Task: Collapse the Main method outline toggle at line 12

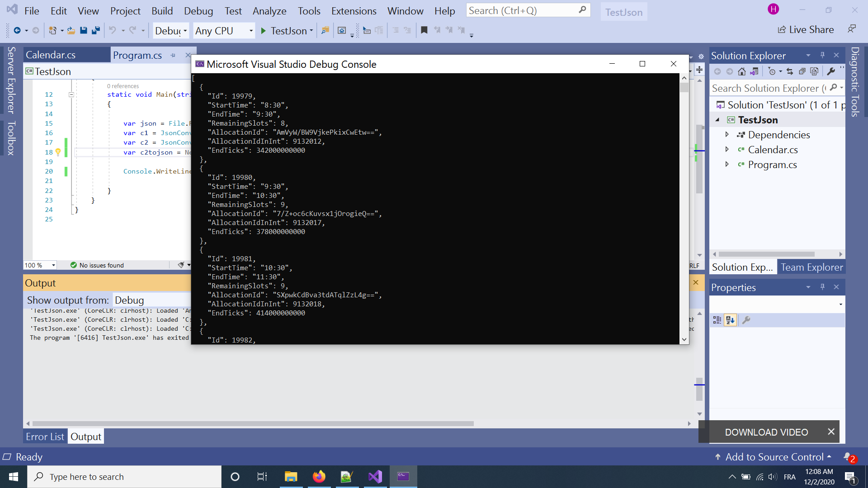Action: pos(71,94)
